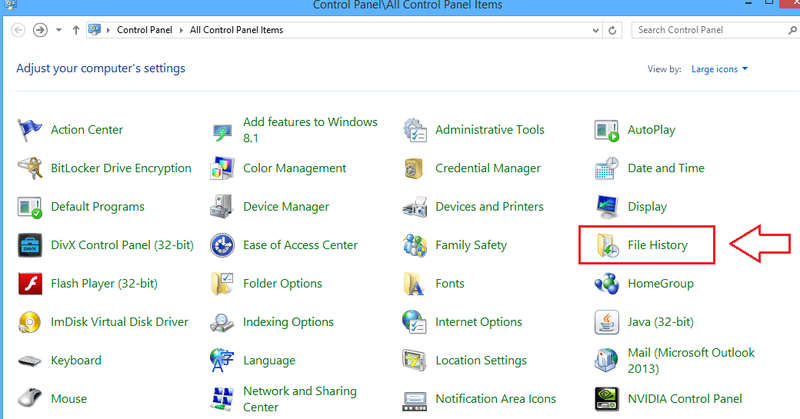Click the Control Panel address bar computer icon

pos(94,30)
